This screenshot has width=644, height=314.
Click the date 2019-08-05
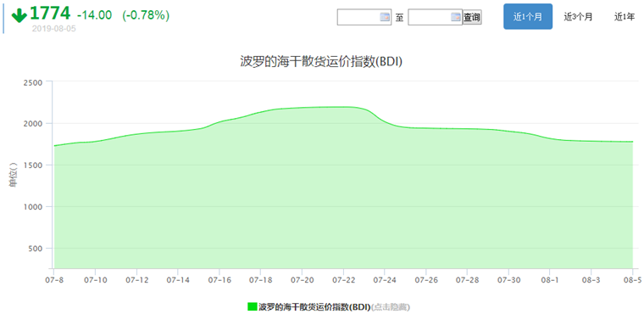(53, 29)
